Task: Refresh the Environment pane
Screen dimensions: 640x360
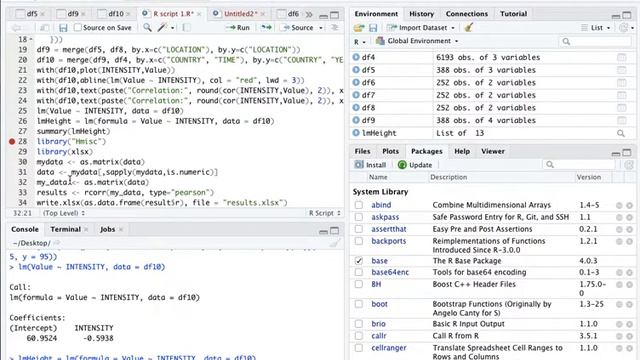Action: point(624,28)
